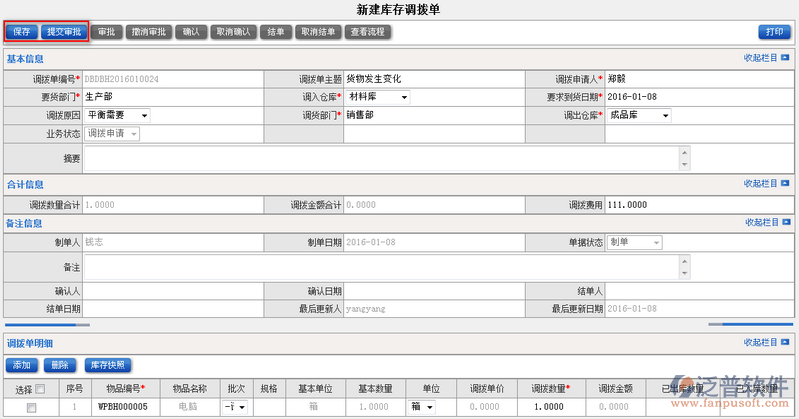Click the 打印 print button
The image size is (799, 419).
(x=773, y=32)
